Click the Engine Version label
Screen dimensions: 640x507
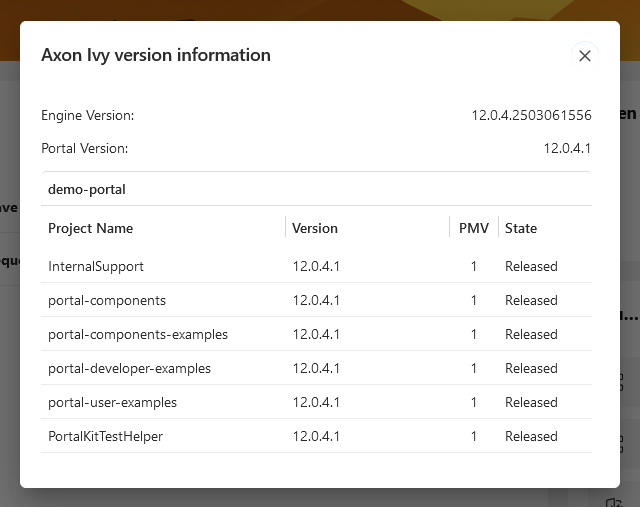(87, 116)
